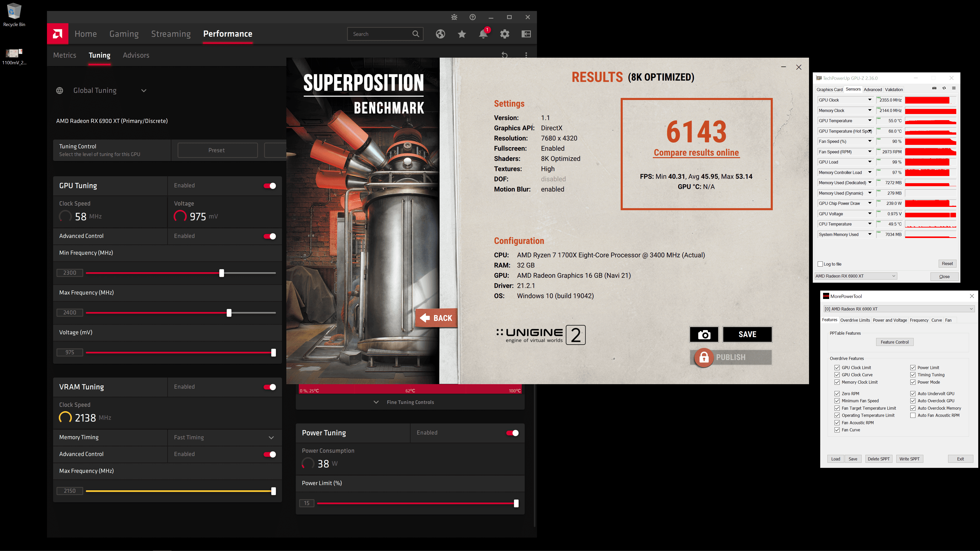The width and height of the screenshot is (980, 551).
Task: Open the 1100mV desktop file icon
Action: [14, 56]
